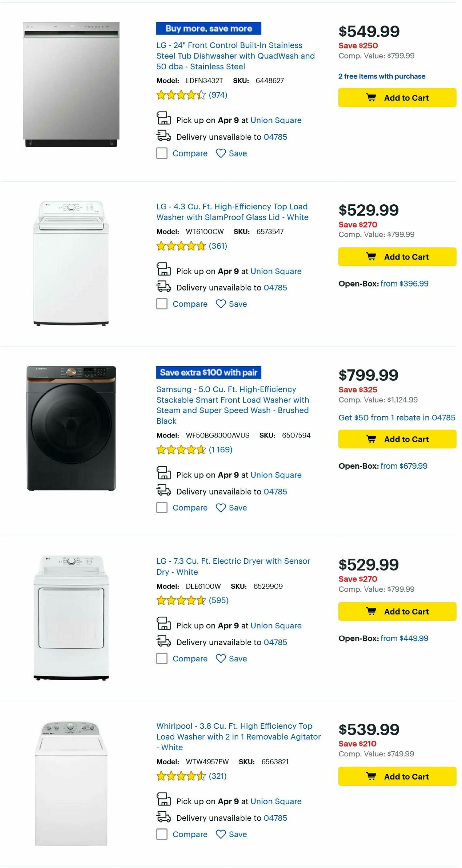Click the star rating for the LG top load washer
Image resolution: width=462 pixels, height=868 pixels.
click(x=181, y=245)
